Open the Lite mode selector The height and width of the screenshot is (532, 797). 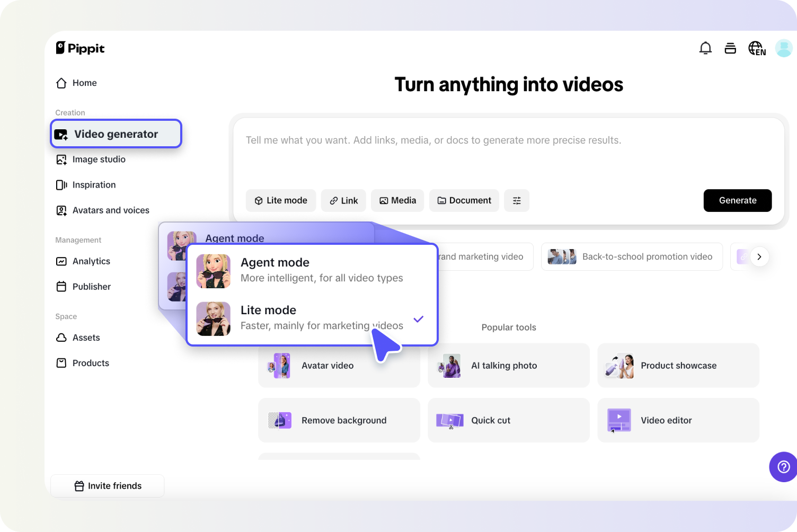click(x=281, y=200)
